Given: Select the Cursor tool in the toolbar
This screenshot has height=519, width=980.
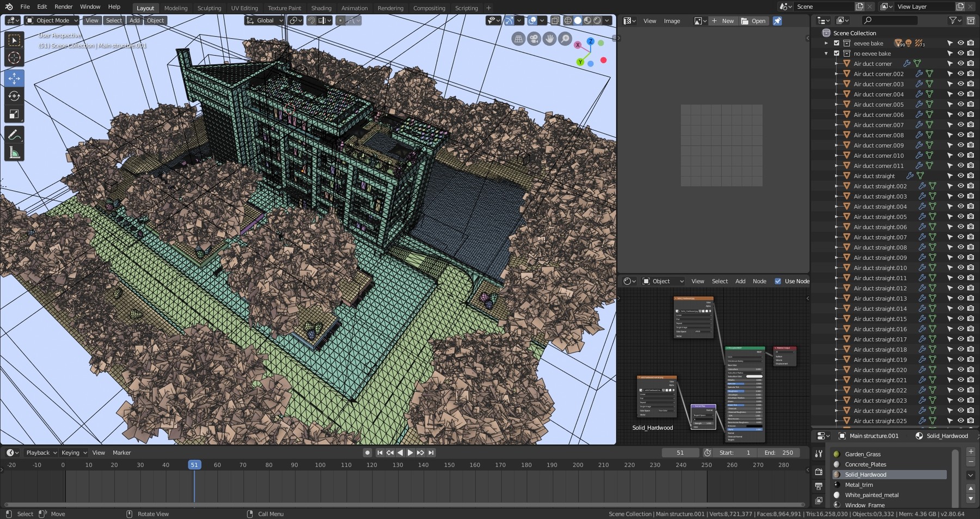Looking at the screenshot, I should [14, 58].
